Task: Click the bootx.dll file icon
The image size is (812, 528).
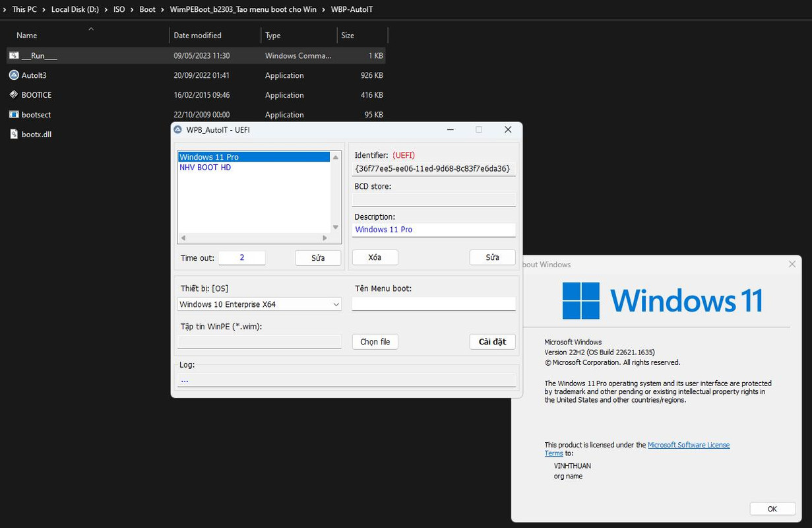Action: click(x=14, y=134)
